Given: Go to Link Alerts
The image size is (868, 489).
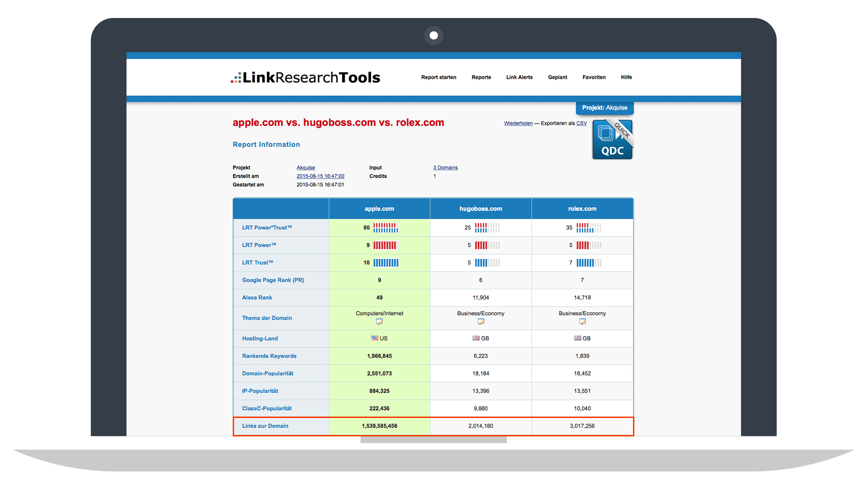Looking at the screenshot, I should [x=519, y=78].
